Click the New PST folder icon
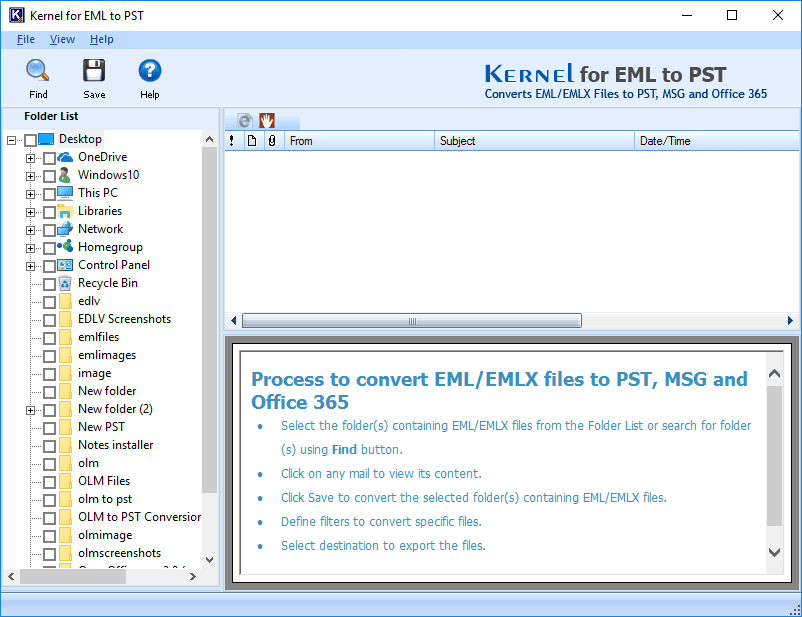The image size is (802, 617). coord(65,427)
